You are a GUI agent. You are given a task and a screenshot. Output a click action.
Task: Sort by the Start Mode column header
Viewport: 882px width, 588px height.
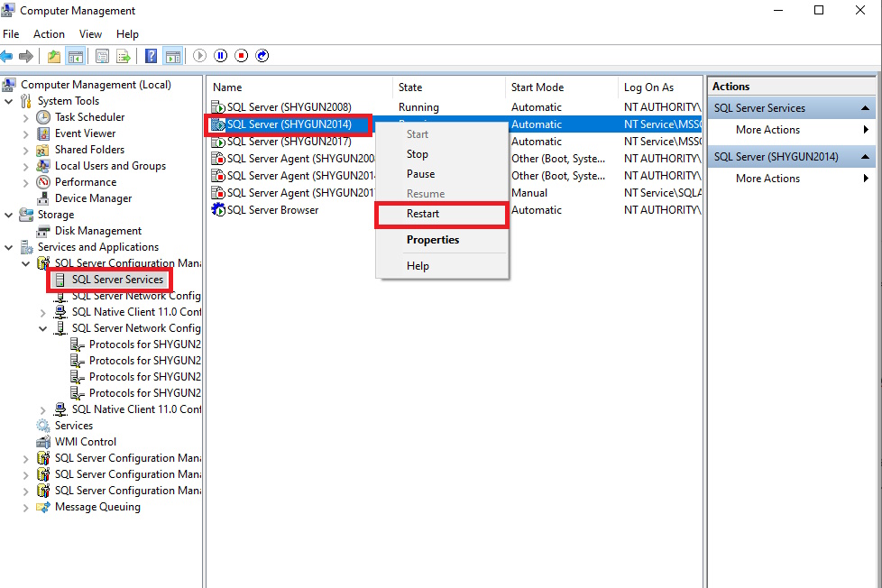(x=561, y=87)
